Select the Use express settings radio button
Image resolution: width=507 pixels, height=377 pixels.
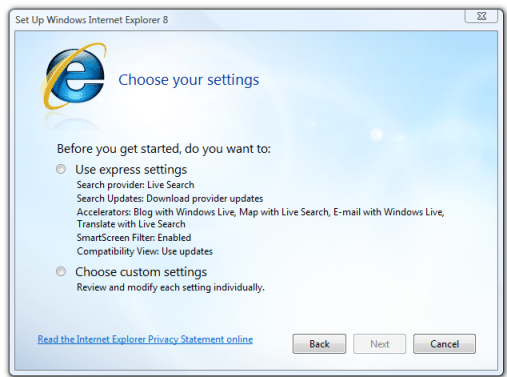(x=61, y=169)
